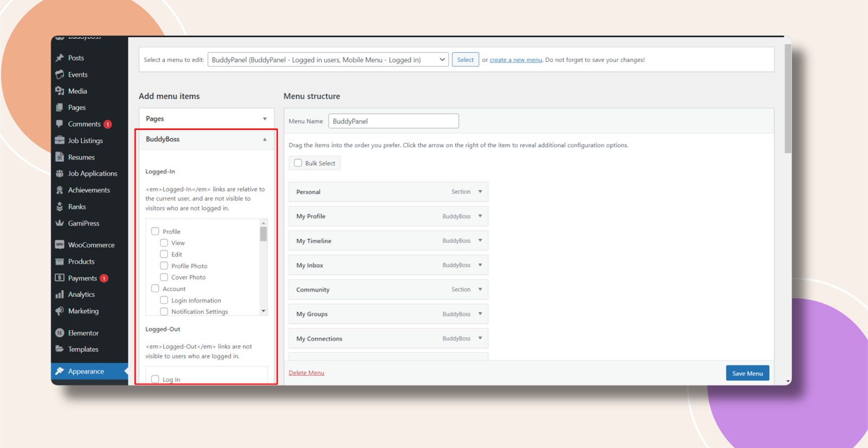
Task: Click the Payments dollar icon
Action: tap(60, 278)
